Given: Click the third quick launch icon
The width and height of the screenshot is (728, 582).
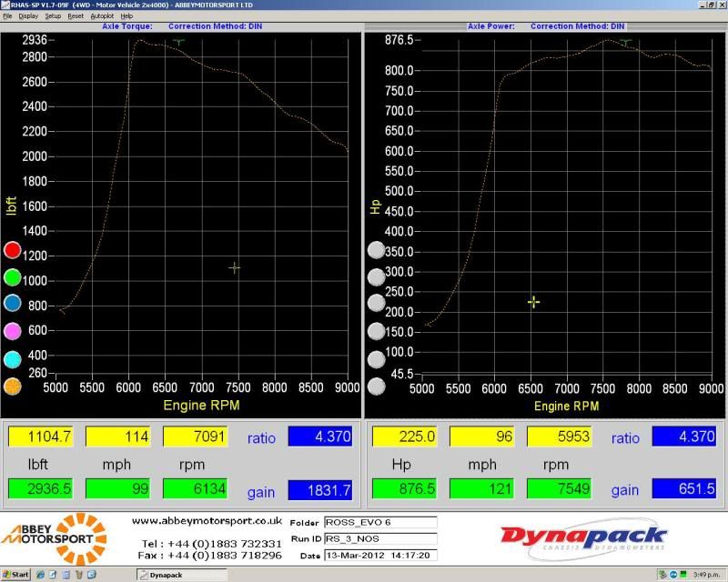Looking at the screenshot, I should click(66, 575).
